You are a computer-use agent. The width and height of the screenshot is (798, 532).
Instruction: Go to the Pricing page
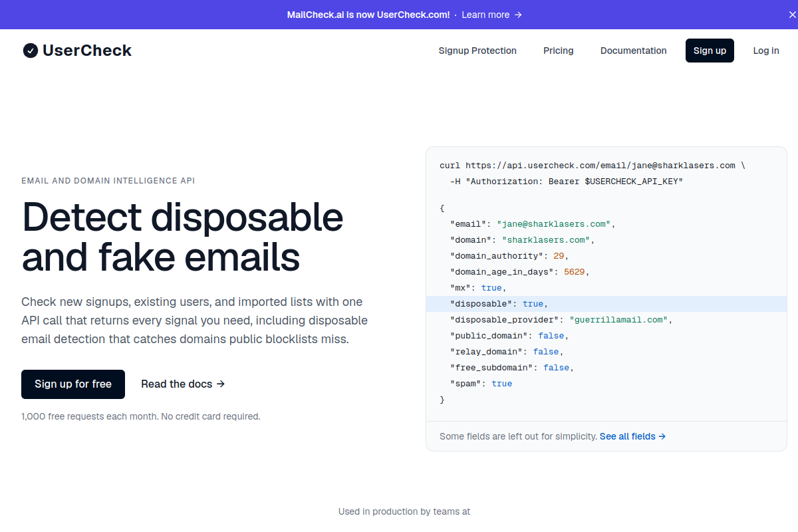pyautogui.click(x=559, y=51)
